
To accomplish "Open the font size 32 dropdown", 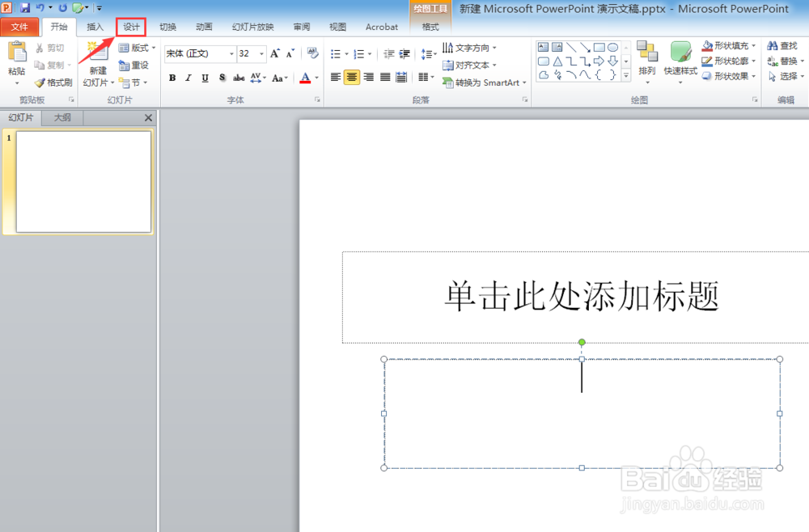I will pos(261,53).
